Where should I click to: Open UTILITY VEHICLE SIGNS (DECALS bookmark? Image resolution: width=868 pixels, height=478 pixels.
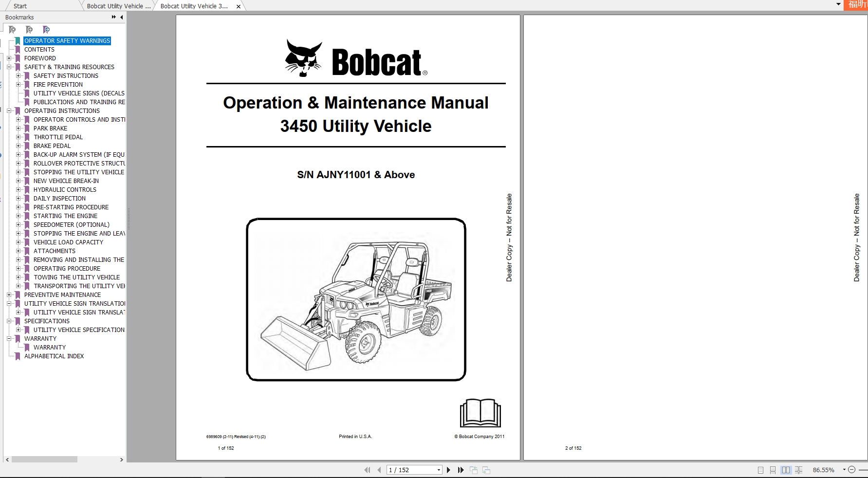[79, 93]
